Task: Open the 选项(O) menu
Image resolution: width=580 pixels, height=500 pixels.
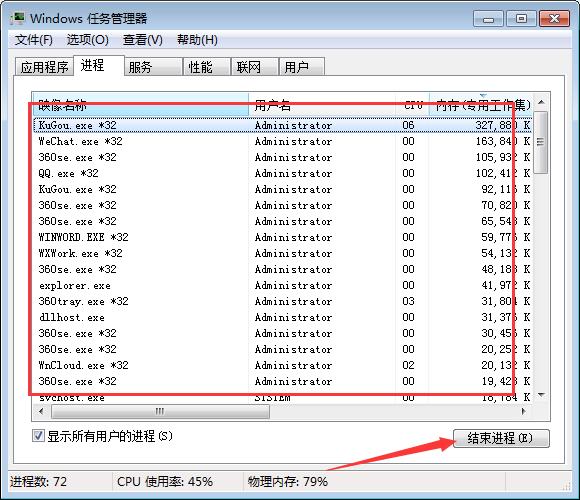Action: click(88, 40)
